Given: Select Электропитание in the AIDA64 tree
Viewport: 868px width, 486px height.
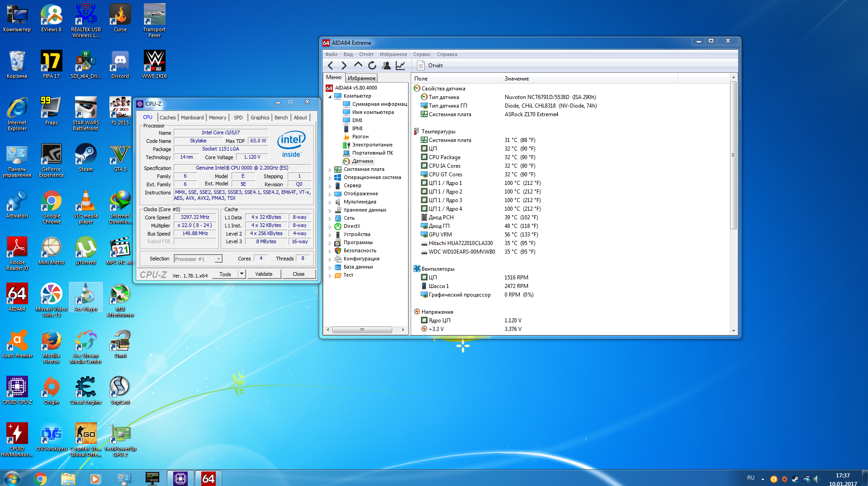Looking at the screenshot, I should pyautogui.click(x=372, y=145).
